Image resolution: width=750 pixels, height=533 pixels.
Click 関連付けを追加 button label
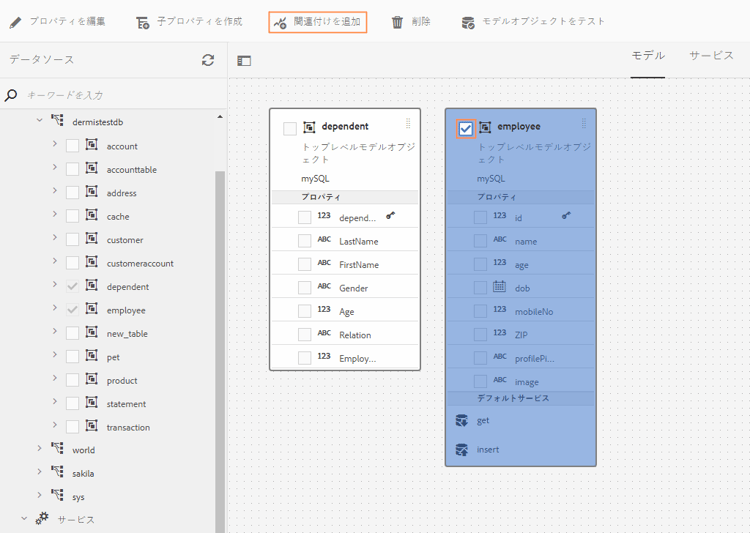click(x=327, y=22)
